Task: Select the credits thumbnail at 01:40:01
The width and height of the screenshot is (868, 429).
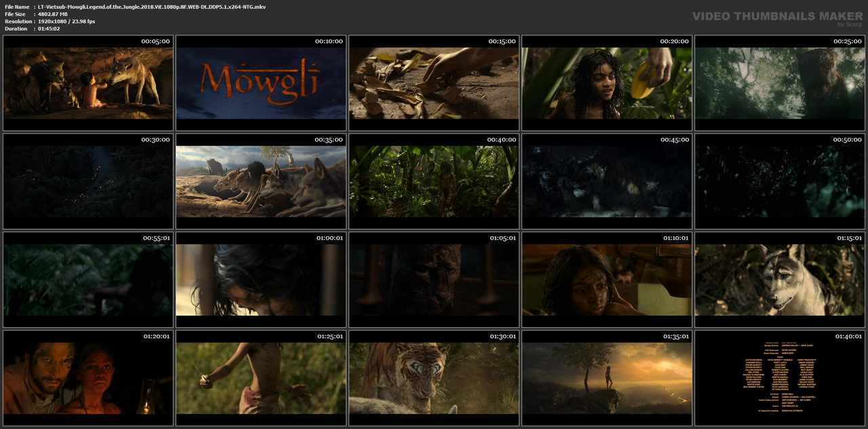Action: click(780, 378)
